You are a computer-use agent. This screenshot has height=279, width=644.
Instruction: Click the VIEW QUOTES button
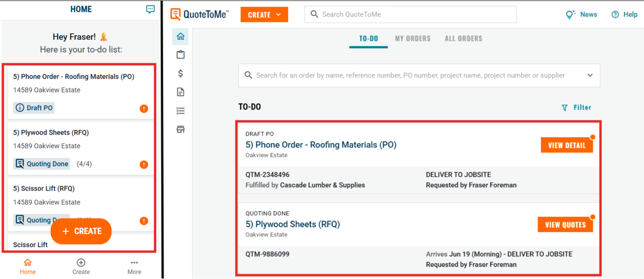click(x=566, y=225)
